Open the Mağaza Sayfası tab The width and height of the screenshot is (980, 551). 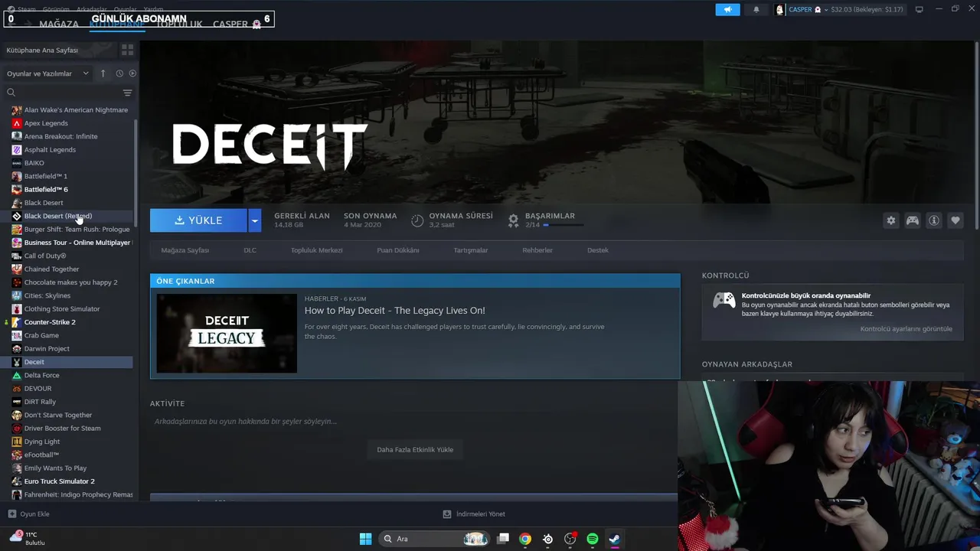point(185,250)
